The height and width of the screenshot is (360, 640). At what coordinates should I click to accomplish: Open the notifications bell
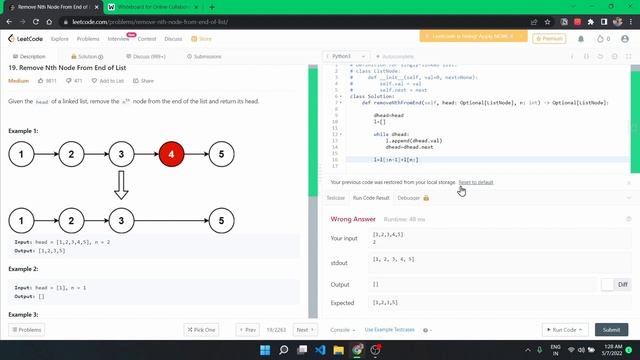[581, 39]
